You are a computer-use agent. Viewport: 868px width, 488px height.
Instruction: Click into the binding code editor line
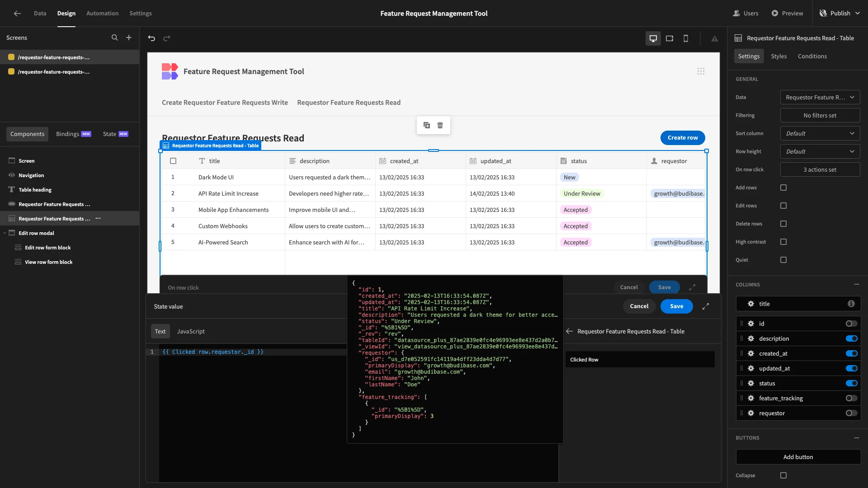click(x=253, y=352)
